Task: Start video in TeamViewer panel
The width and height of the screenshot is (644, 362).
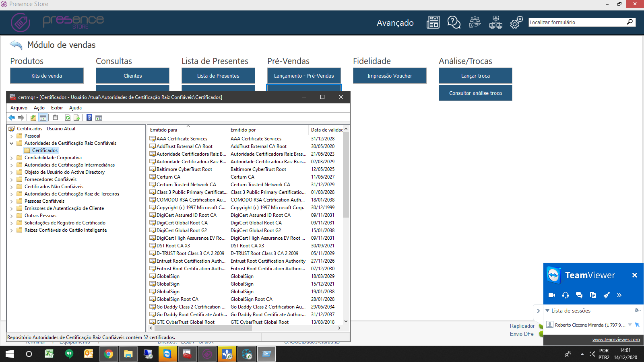Action: [x=552, y=295]
